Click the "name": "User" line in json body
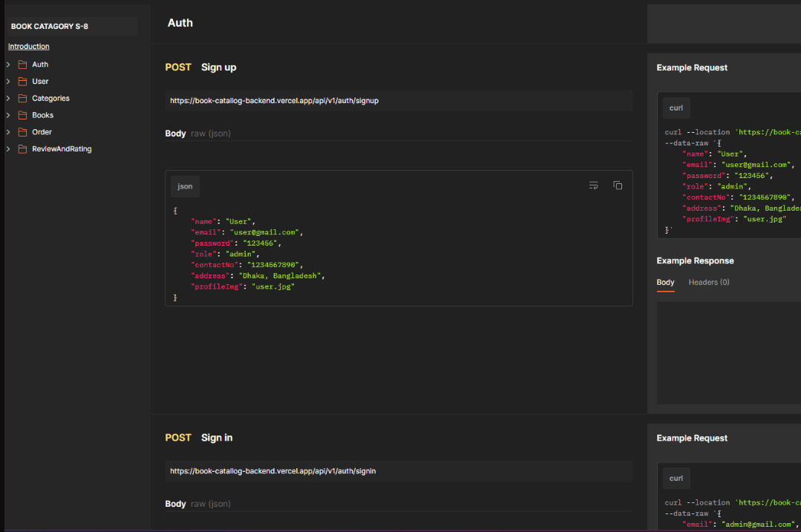The height and width of the screenshot is (532, 801). click(223, 222)
